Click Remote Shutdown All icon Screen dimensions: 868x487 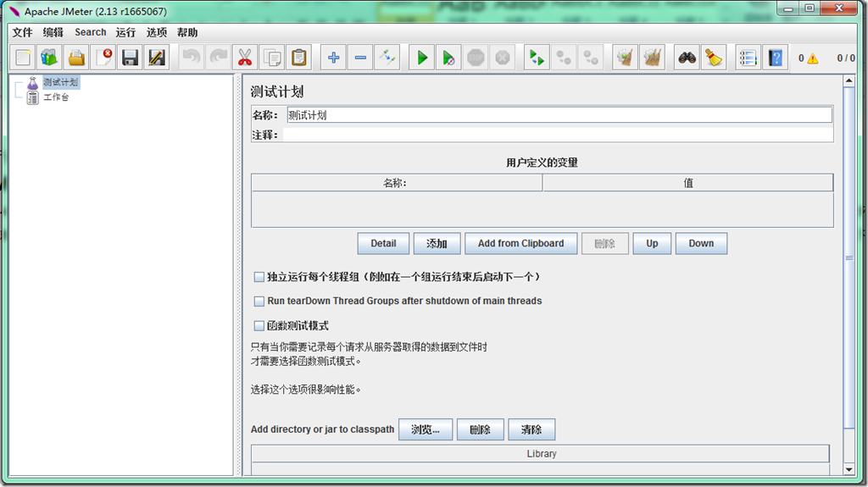pyautogui.click(x=591, y=58)
